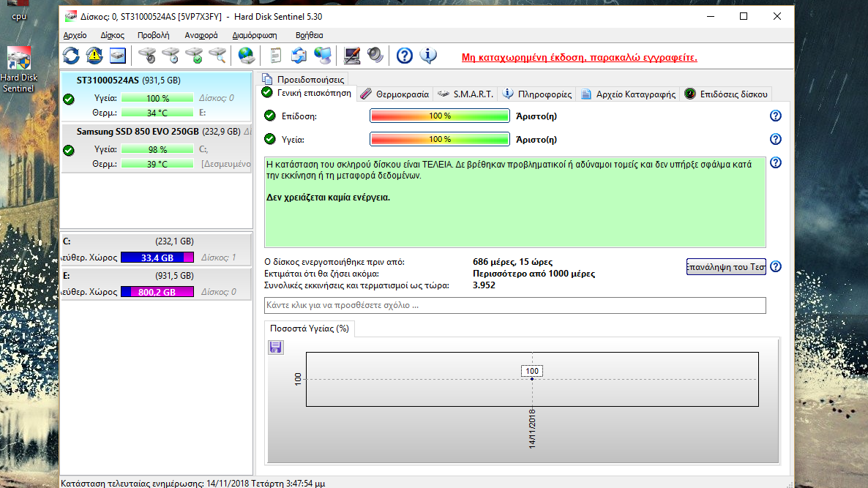The image size is (868, 488).
Task: Click the 686 μέρες, 15 ώρες power-on value
Action: click(x=512, y=262)
